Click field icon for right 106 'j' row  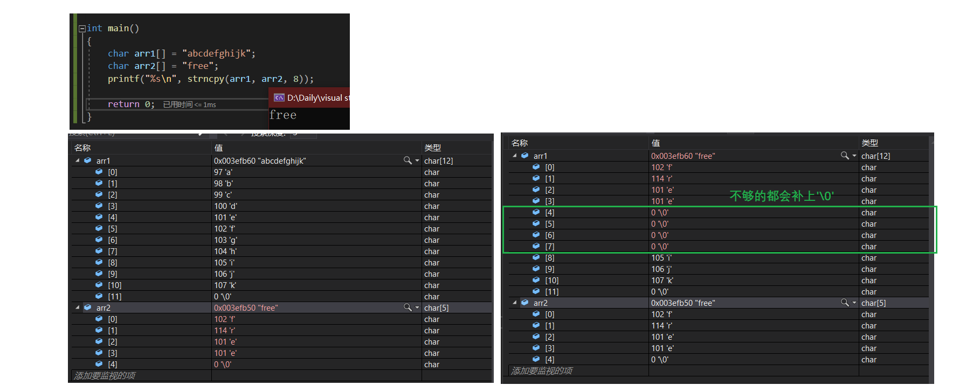(536, 269)
